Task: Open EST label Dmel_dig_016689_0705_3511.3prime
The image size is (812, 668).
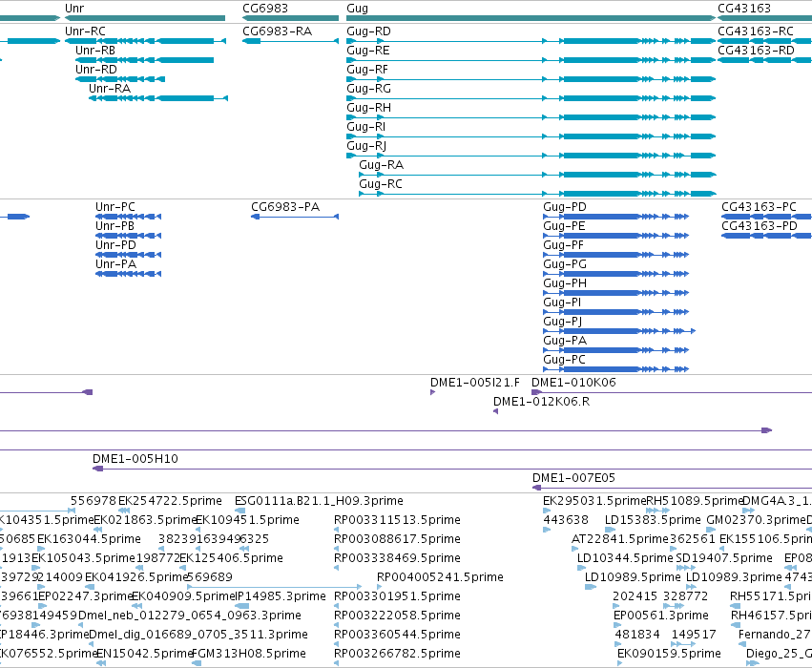Action: pyautogui.click(x=198, y=636)
